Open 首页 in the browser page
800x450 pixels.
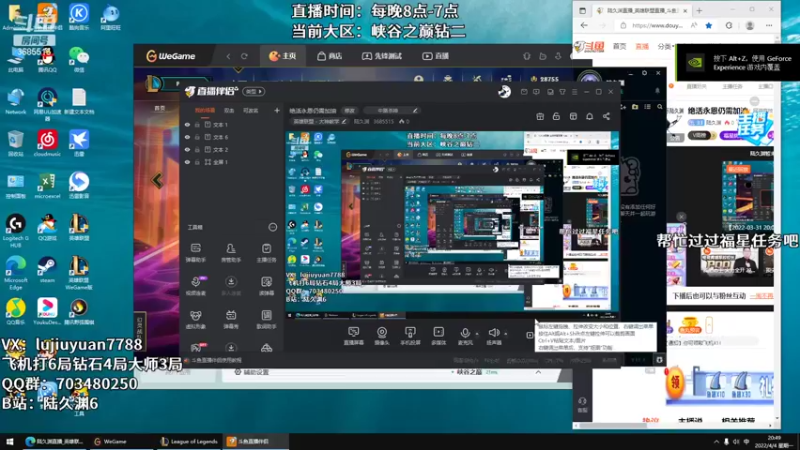tap(619, 46)
